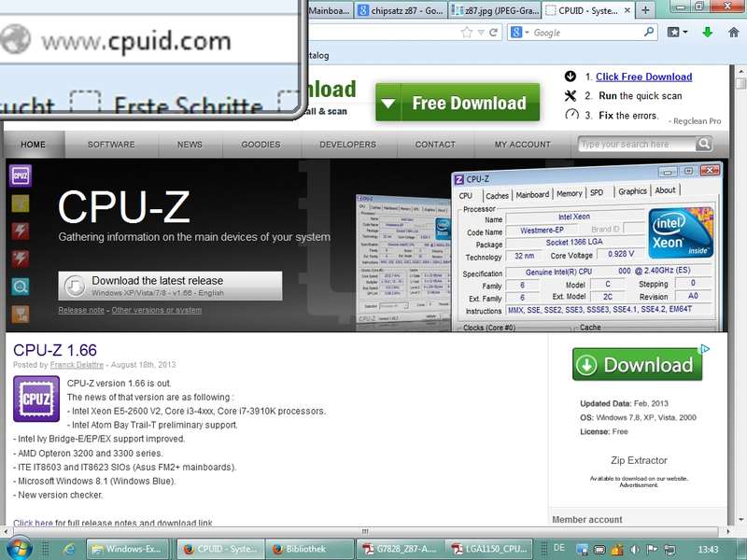Open LGA1150_CPU PDF taskbar item
The image size is (747, 560).
[x=489, y=549]
